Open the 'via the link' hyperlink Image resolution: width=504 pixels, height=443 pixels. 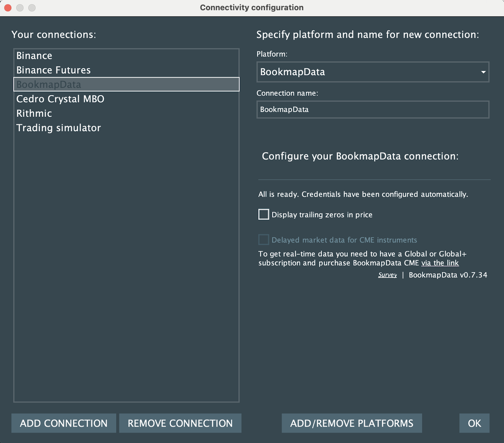pyautogui.click(x=440, y=263)
